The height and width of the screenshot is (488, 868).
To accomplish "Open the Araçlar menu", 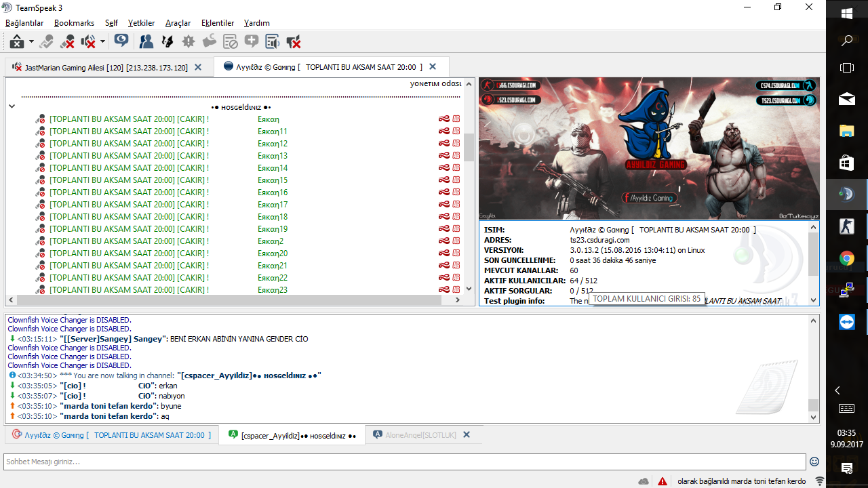I will tap(178, 23).
